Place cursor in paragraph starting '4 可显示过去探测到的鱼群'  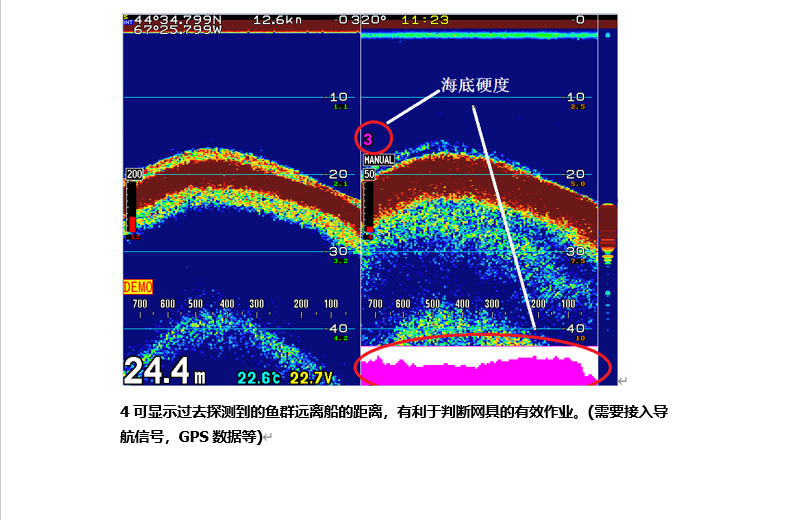(x=394, y=412)
